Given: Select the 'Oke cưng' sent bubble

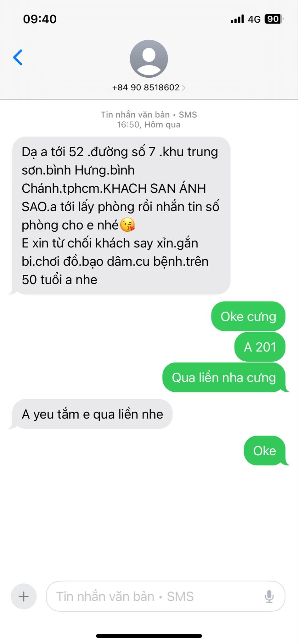Looking at the screenshot, I should click(x=248, y=316).
